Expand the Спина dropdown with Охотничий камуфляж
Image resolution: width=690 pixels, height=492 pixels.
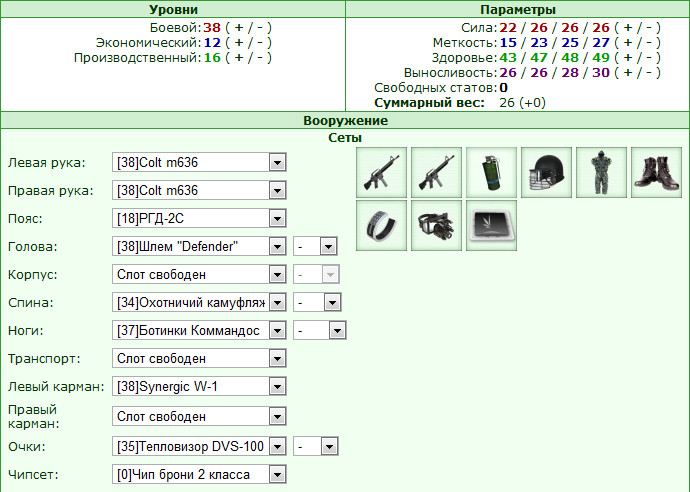[199, 302]
